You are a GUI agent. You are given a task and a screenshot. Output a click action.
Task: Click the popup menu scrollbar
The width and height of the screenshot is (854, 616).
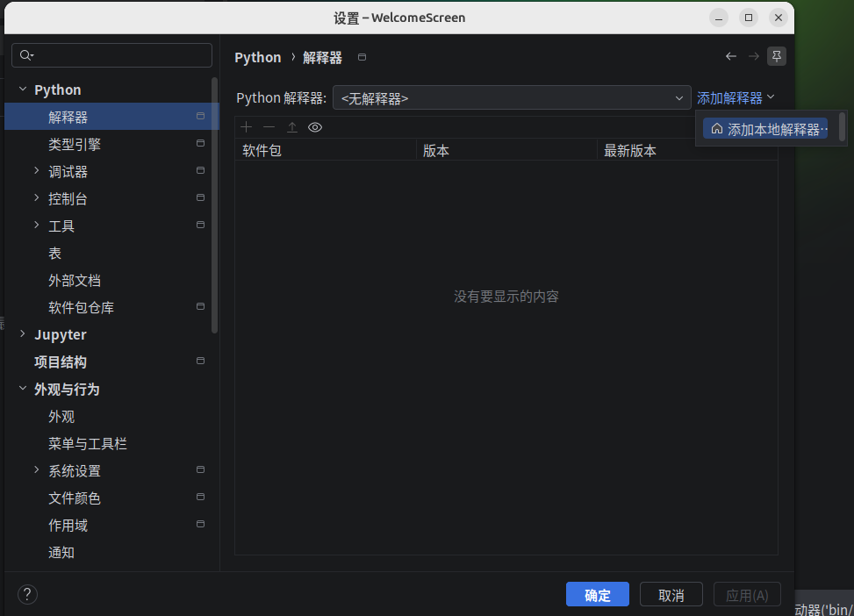tap(842, 125)
